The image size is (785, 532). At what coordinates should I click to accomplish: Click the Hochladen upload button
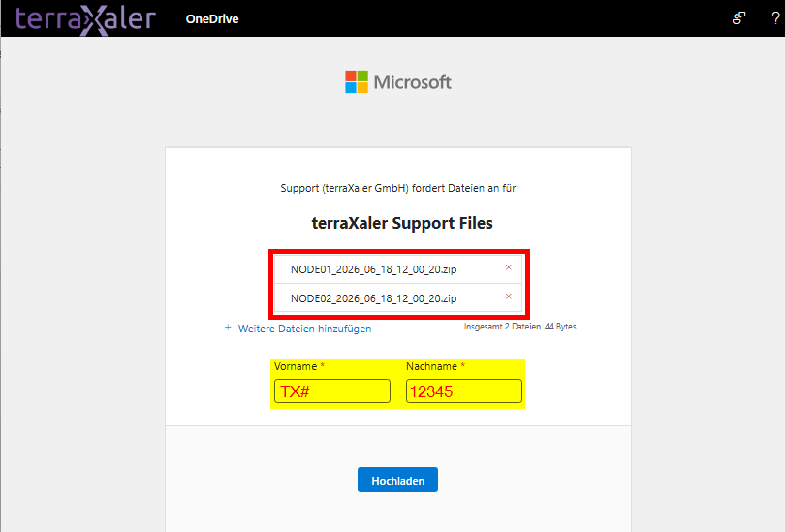click(397, 480)
